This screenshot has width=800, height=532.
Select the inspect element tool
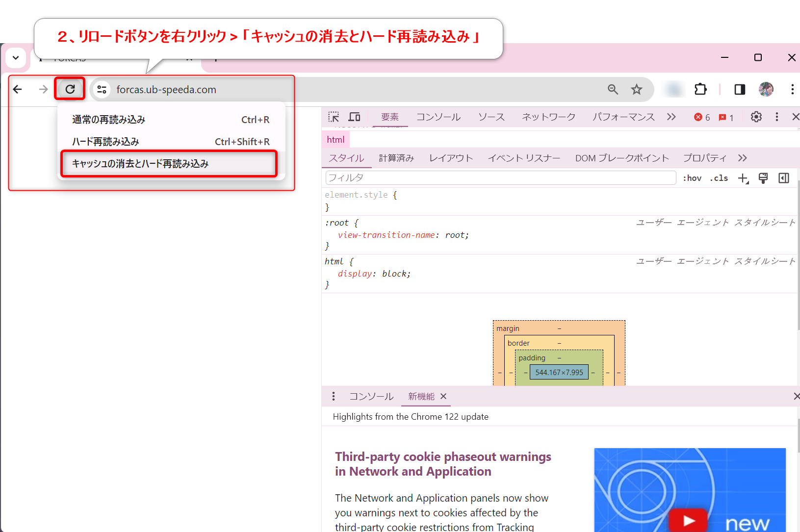point(333,117)
